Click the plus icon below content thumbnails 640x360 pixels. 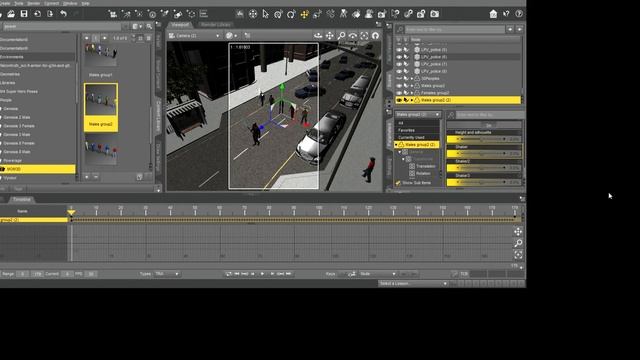(x=87, y=177)
